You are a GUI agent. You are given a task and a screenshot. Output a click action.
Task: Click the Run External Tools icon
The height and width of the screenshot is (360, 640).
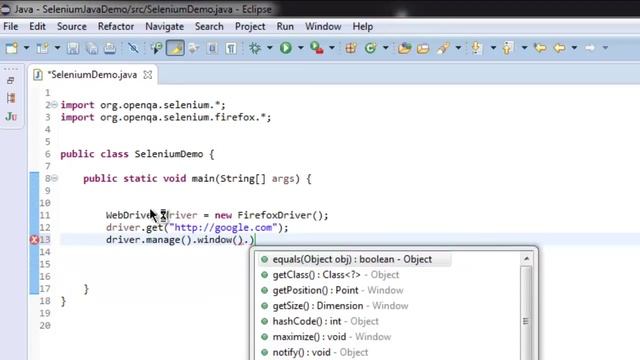[317, 48]
